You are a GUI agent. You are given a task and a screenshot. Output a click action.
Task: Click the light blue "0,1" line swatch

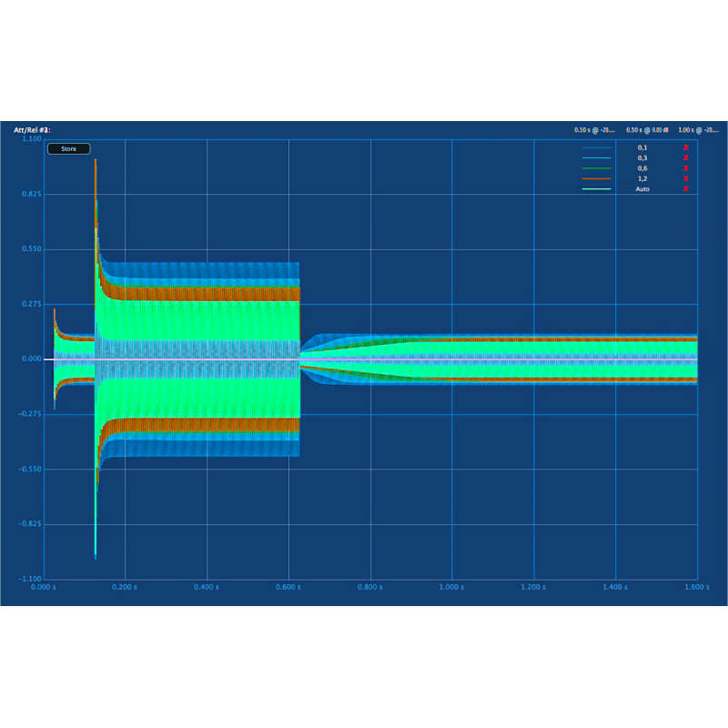[x=596, y=147]
